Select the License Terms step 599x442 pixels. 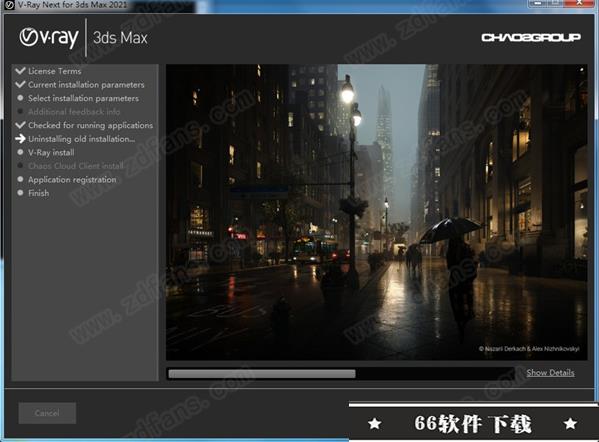55,71
